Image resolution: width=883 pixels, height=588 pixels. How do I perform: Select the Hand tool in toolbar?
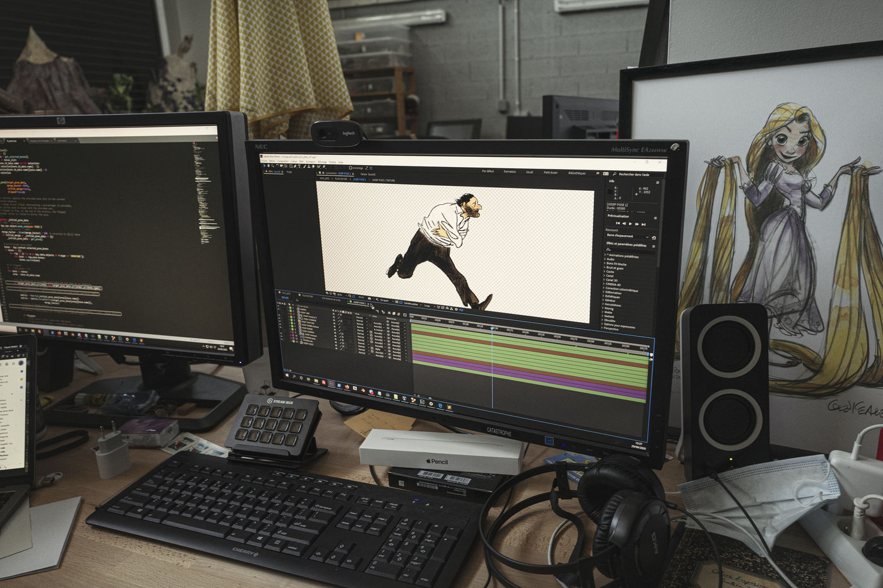[268, 166]
